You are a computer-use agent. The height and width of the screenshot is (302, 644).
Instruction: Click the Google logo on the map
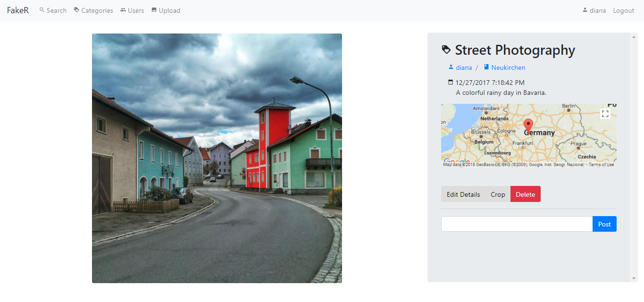[x=456, y=162]
